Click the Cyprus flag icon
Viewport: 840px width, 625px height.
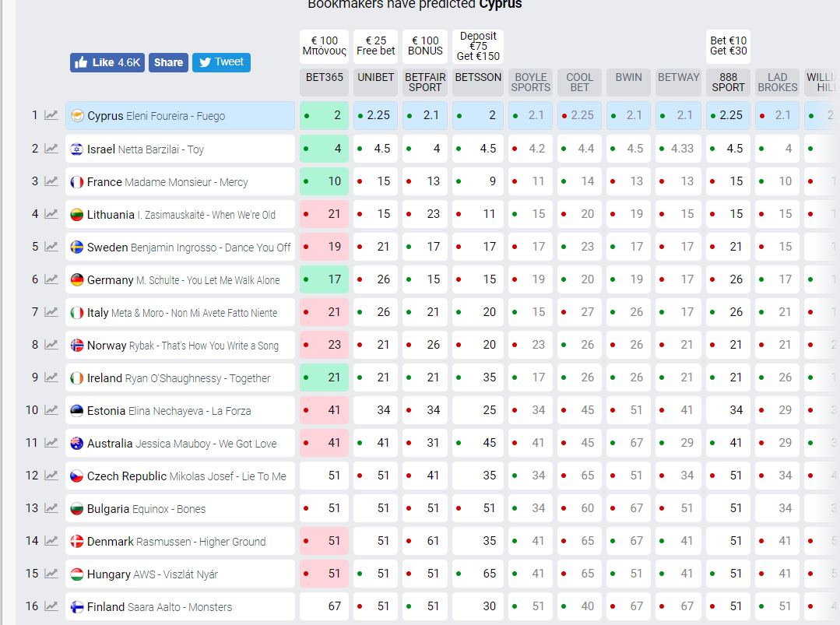click(77, 116)
